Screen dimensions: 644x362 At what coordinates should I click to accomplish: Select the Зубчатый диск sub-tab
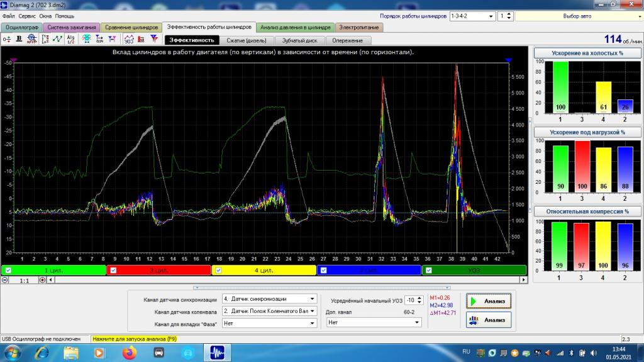299,40
